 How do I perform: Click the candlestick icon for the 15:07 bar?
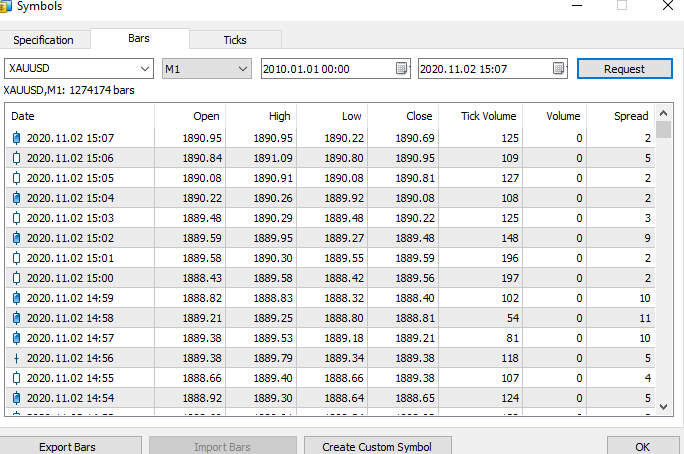[16, 138]
